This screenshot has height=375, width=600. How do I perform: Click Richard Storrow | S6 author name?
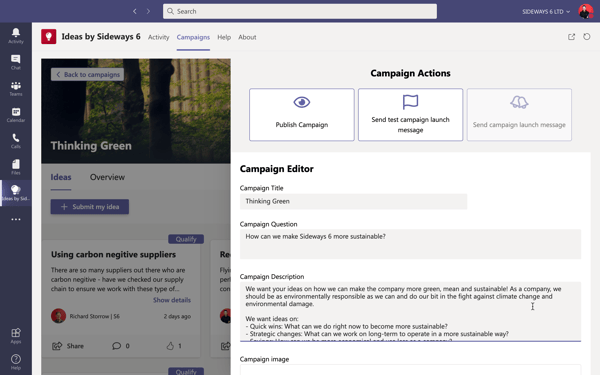(x=95, y=316)
